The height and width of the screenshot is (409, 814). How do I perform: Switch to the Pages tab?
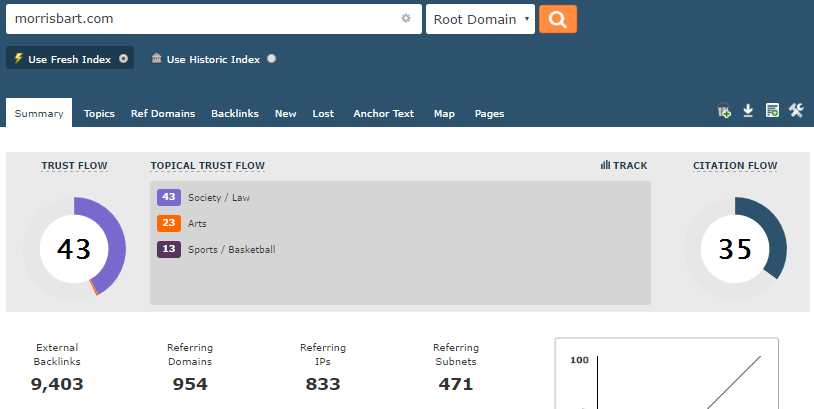[490, 113]
